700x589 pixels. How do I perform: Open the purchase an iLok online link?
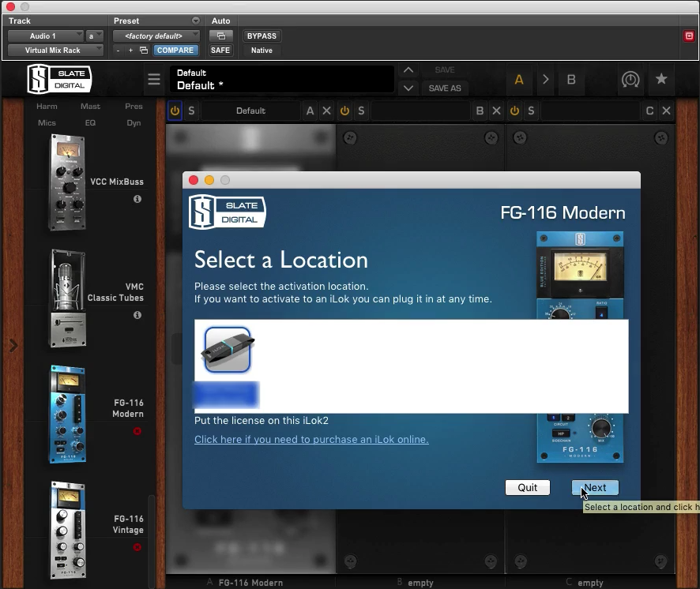pyautogui.click(x=311, y=440)
